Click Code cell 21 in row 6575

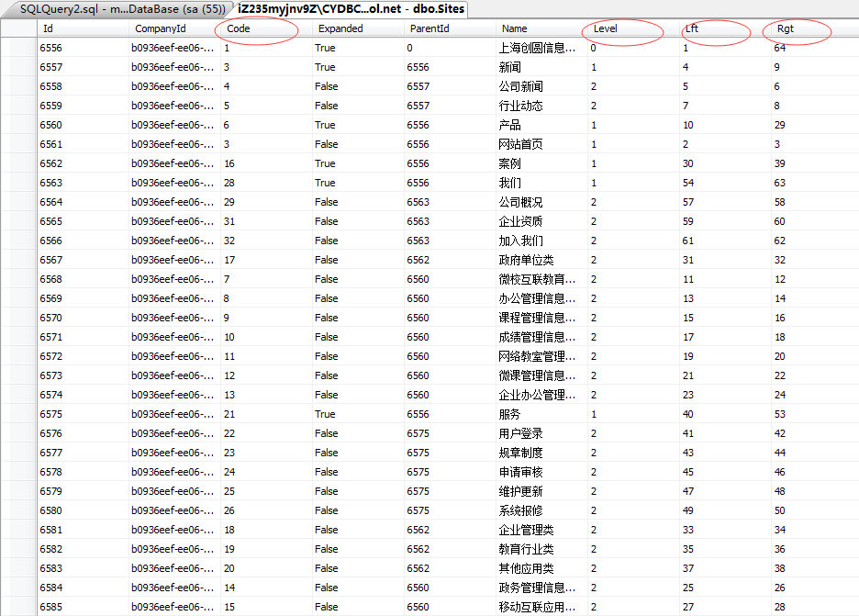tap(267, 414)
